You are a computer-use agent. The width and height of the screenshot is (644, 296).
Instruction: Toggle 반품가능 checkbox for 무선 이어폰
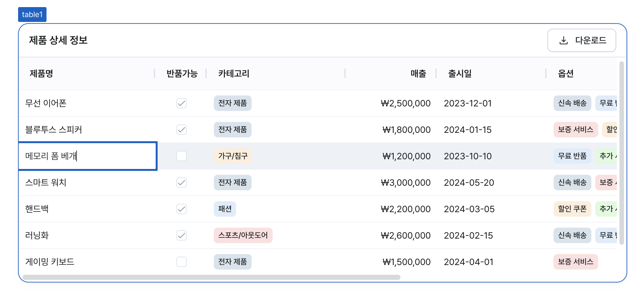coord(182,103)
